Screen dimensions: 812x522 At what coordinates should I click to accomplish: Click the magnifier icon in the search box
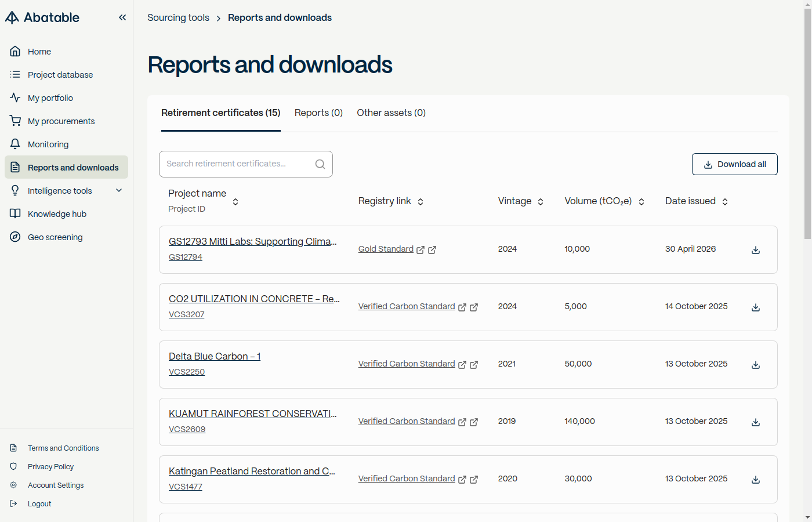(320, 164)
